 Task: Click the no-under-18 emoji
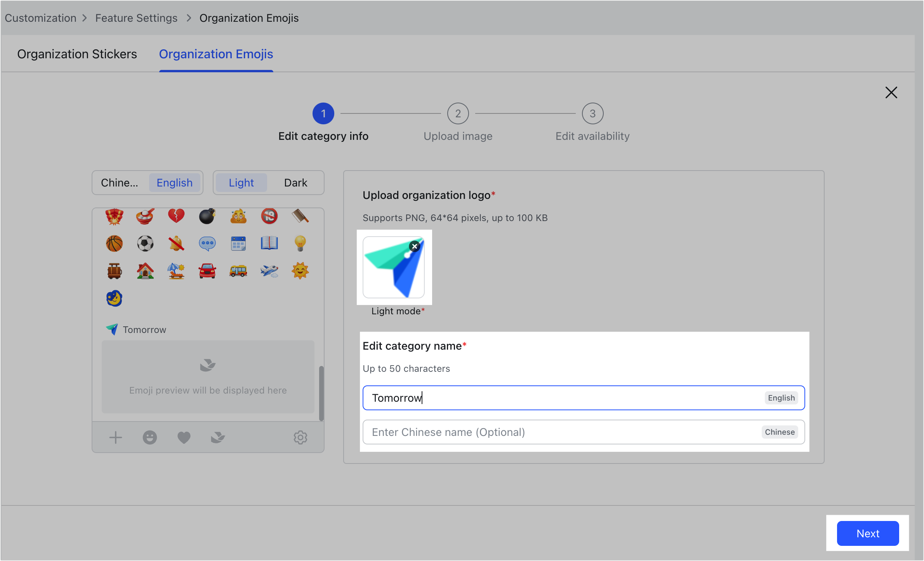point(269,216)
